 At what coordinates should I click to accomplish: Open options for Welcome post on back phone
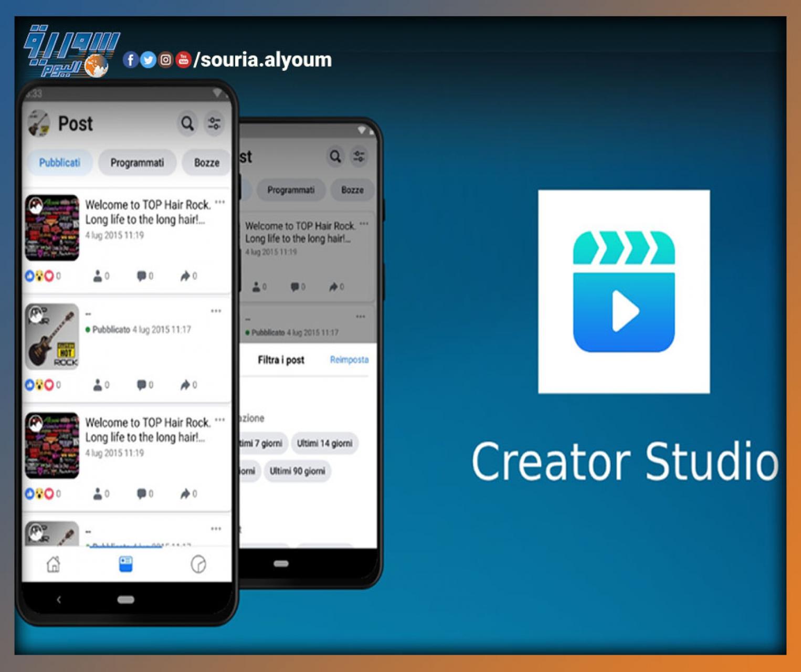[x=364, y=224]
